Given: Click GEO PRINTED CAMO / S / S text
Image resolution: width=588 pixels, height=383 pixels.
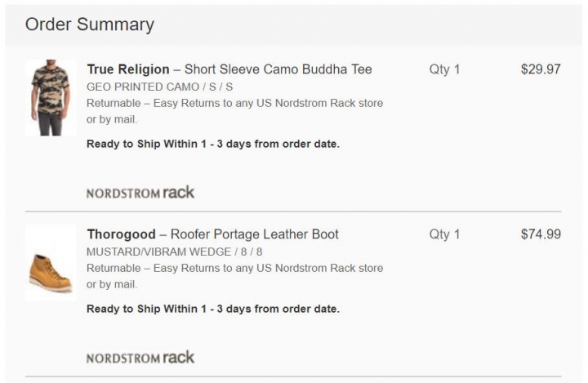Looking at the screenshot, I should coord(160,87).
